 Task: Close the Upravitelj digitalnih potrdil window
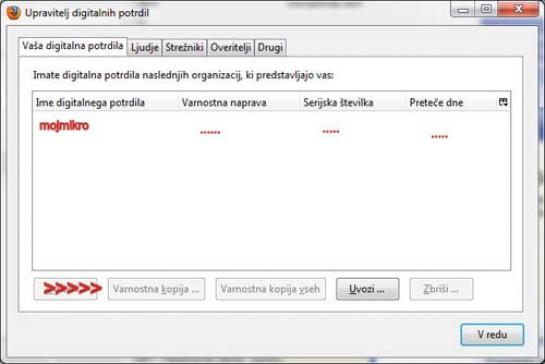point(518,9)
